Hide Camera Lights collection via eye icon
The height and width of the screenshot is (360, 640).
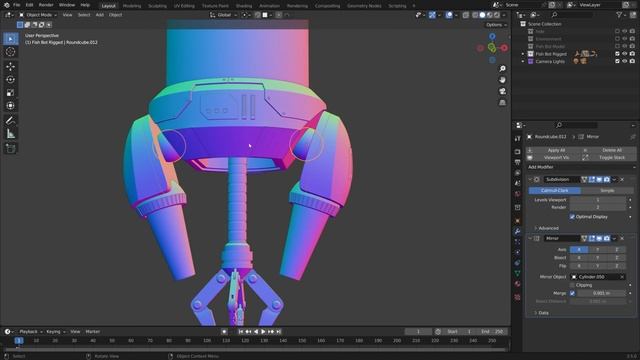624,61
